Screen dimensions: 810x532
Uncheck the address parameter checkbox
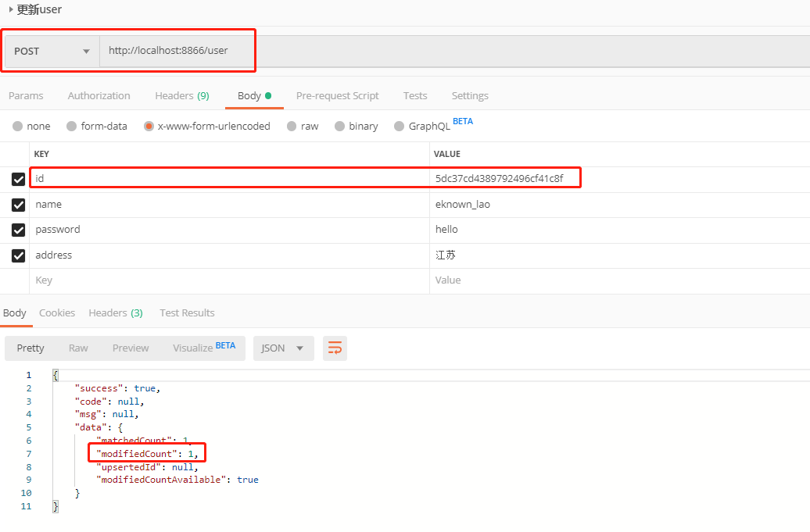click(18, 255)
